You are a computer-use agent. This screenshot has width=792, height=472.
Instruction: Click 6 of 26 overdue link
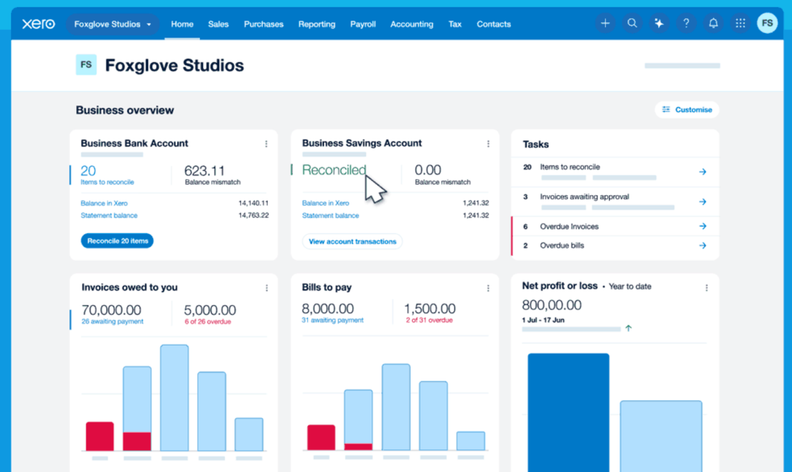[x=208, y=321]
